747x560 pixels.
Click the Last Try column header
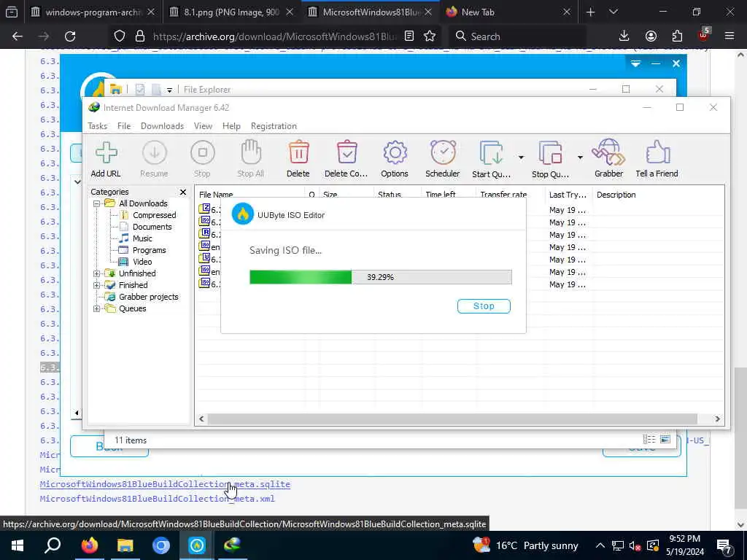click(x=568, y=195)
